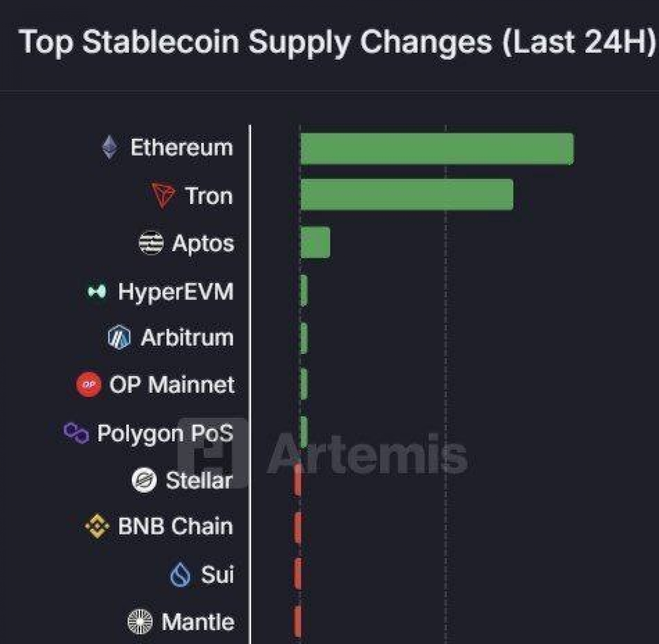Select the Aptos striped circle icon
This screenshot has width=659, height=644.
(151, 243)
